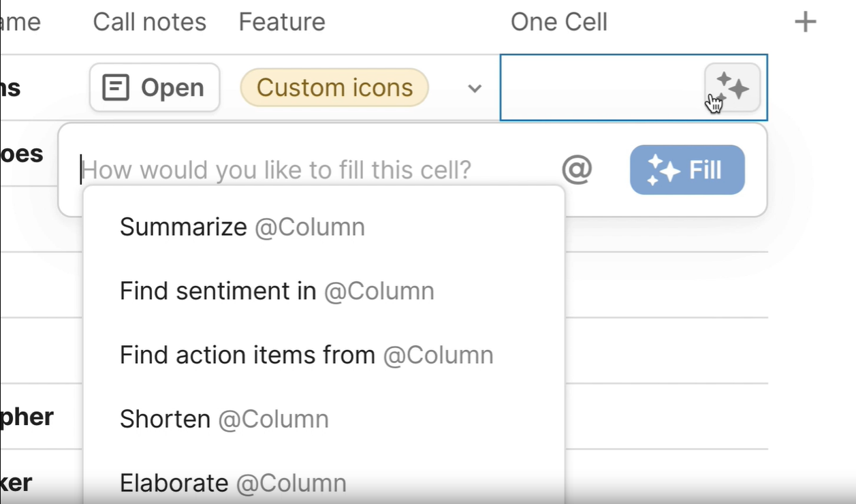The width and height of the screenshot is (856, 504).
Task: Click the AI sparkle autofill icon
Action: (732, 87)
